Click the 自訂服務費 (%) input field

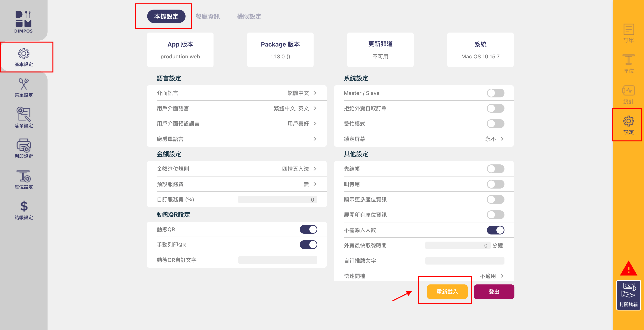click(278, 199)
